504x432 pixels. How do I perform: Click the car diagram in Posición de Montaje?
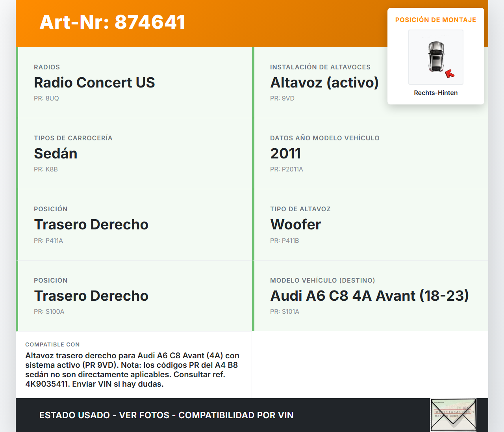point(435,57)
